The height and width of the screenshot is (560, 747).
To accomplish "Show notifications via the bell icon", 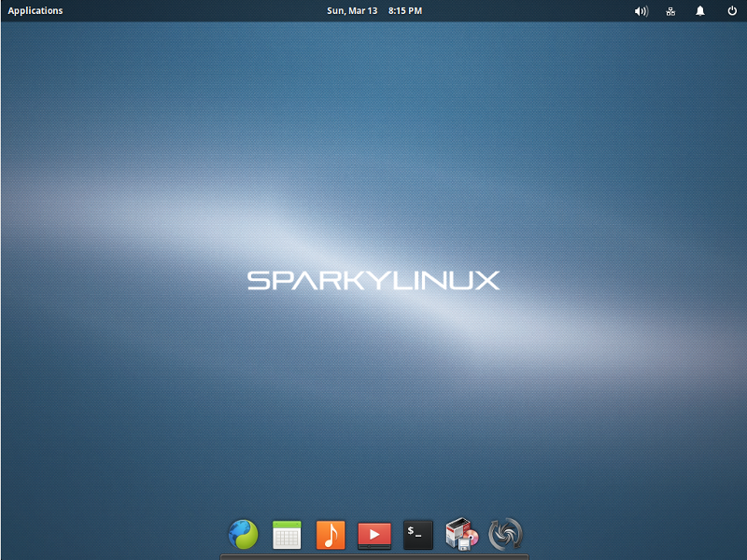I will pos(699,10).
